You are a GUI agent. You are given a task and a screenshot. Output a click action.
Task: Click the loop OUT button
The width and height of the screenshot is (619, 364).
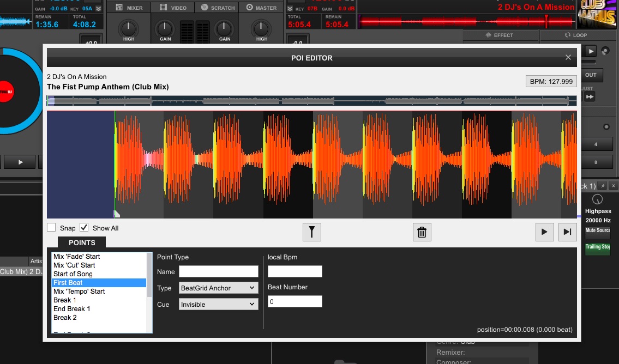coord(591,75)
